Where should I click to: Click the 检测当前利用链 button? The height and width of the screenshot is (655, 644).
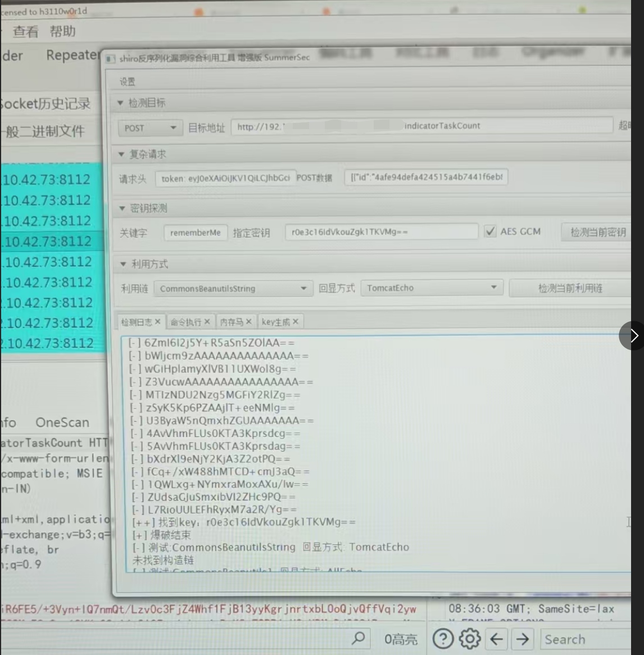pyautogui.click(x=570, y=288)
